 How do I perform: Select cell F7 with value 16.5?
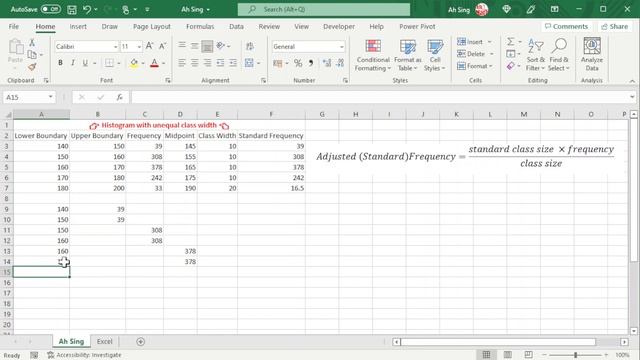tap(271, 188)
